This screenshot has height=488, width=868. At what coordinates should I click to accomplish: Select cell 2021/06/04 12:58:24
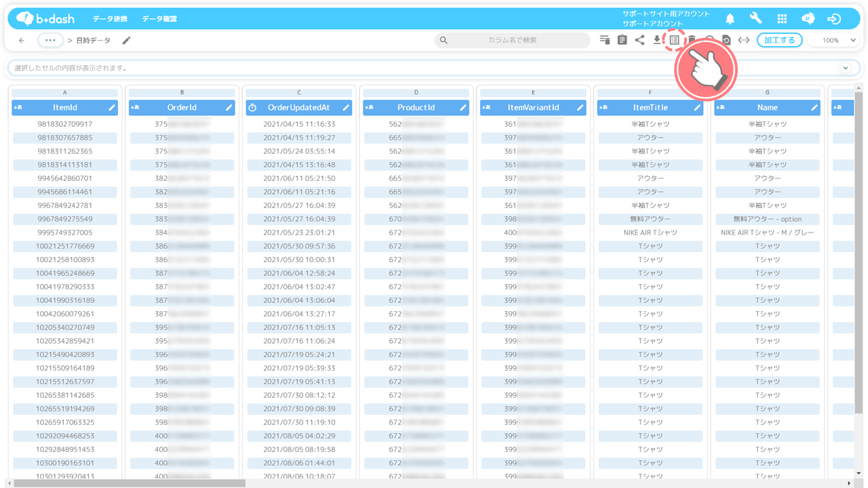pyautogui.click(x=298, y=274)
